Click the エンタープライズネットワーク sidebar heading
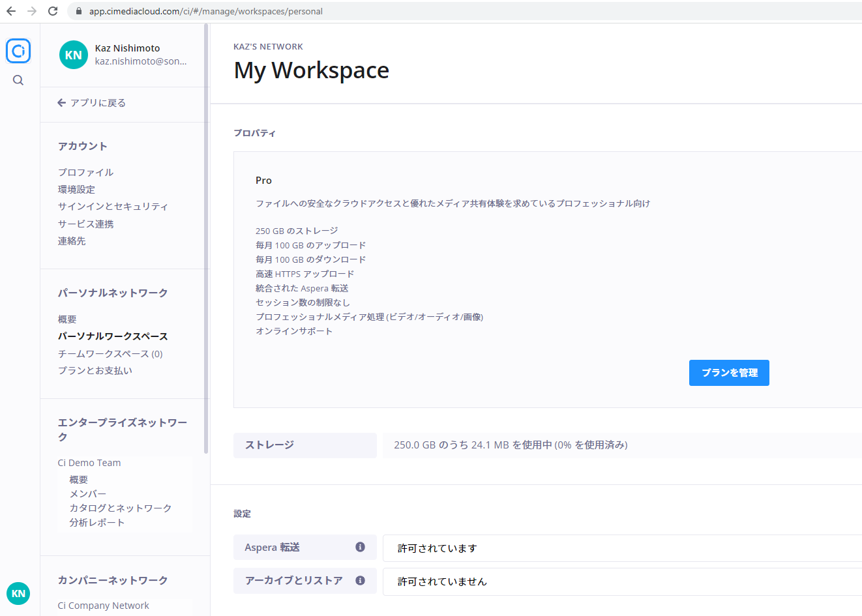The image size is (862, 616). (123, 430)
